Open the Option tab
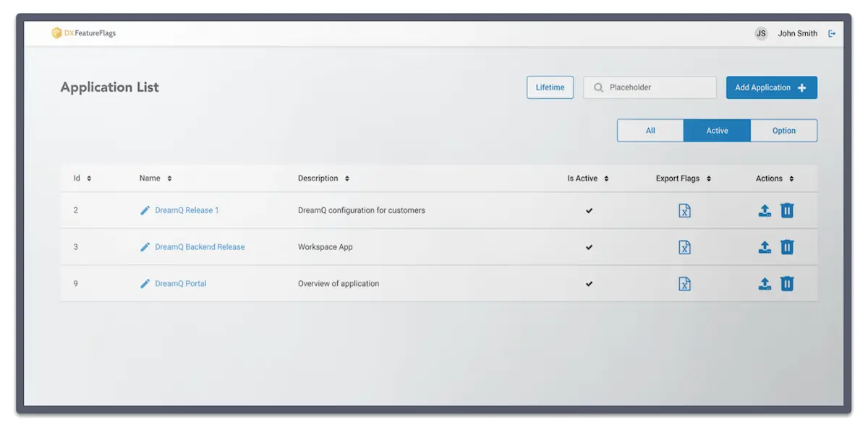The image size is (868, 427). (783, 130)
